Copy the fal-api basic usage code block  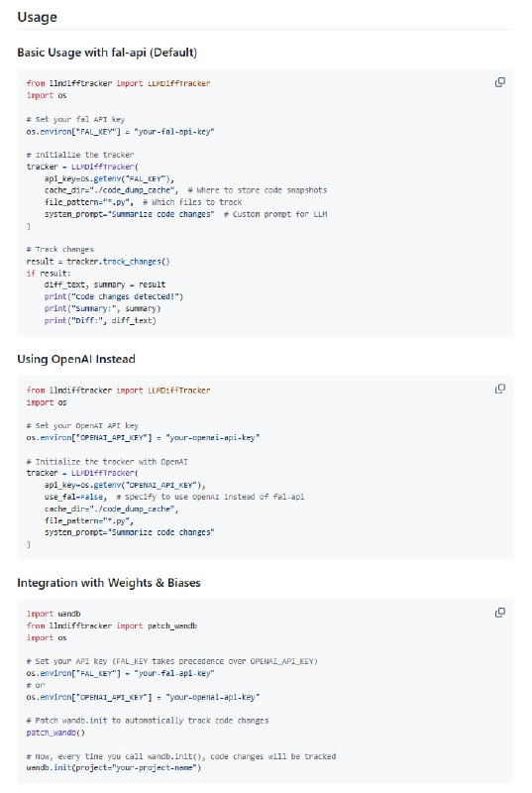click(x=499, y=82)
